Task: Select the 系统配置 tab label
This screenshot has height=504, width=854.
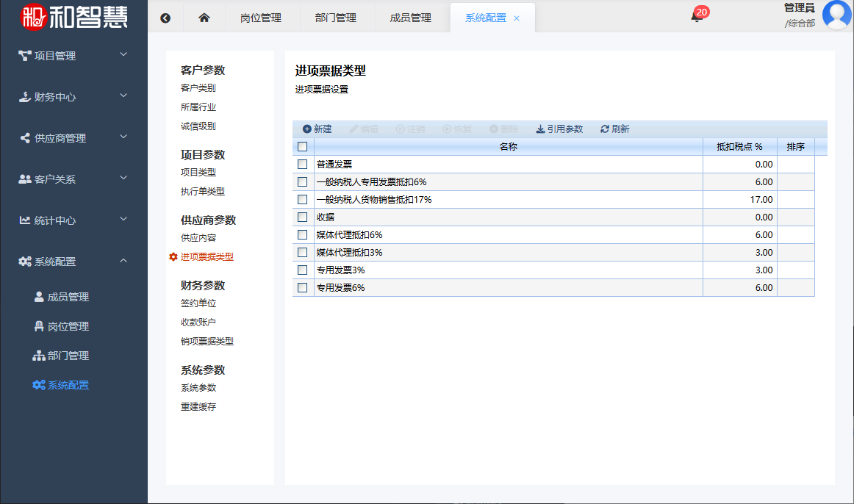Action: (485, 18)
